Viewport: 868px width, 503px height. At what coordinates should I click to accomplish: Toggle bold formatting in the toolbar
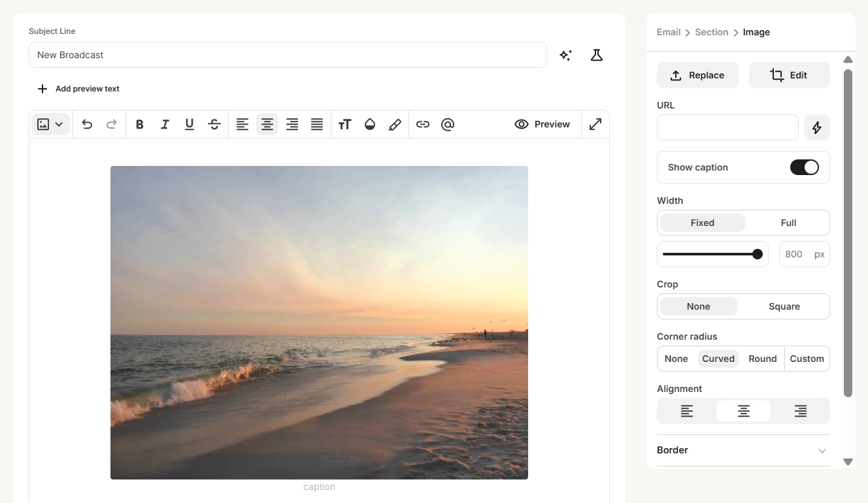click(139, 124)
